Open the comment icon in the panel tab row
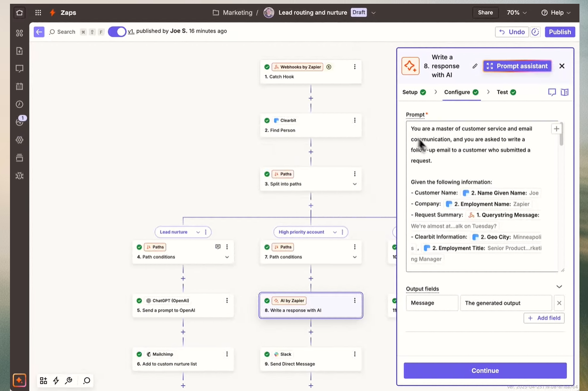The width and height of the screenshot is (588, 391). click(552, 92)
